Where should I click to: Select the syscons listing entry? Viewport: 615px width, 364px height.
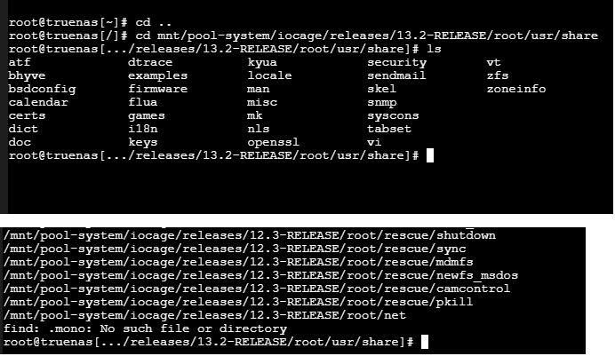(x=393, y=116)
